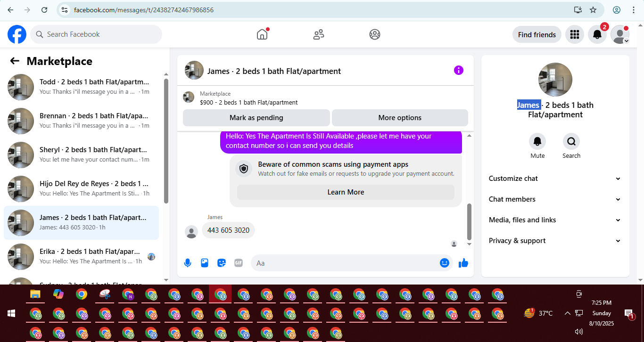The width and height of the screenshot is (644, 342).
Task: Expand Media, files and links section
Action: click(x=555, y=220)
